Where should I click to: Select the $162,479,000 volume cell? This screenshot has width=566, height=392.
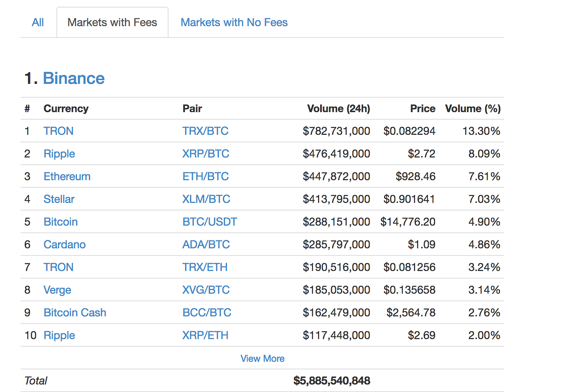[x=336, y=312]
